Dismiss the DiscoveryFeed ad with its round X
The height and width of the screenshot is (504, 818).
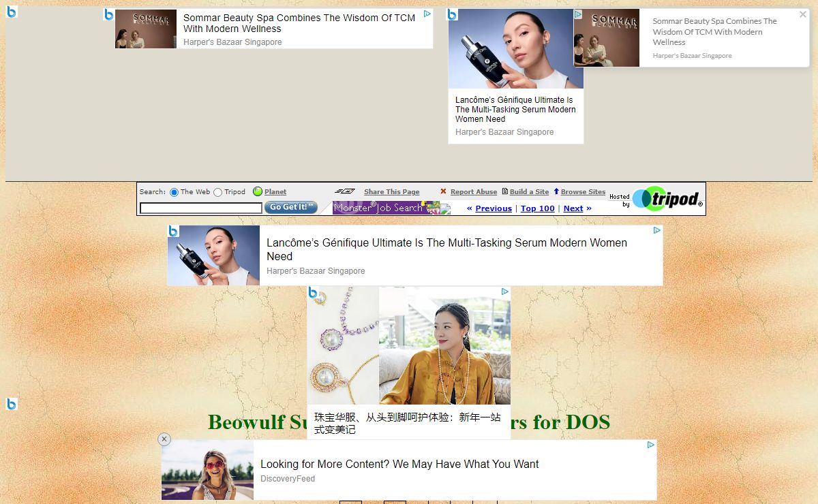click(164, 439)
